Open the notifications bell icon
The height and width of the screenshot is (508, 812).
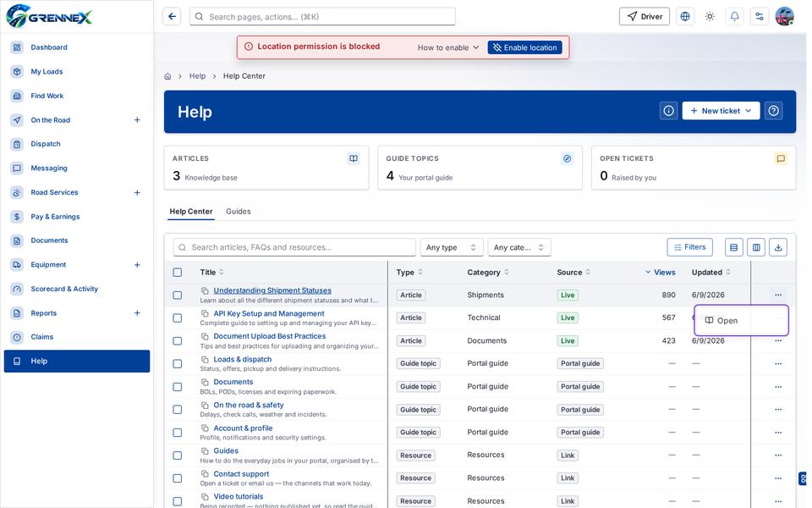pos(734,17)
